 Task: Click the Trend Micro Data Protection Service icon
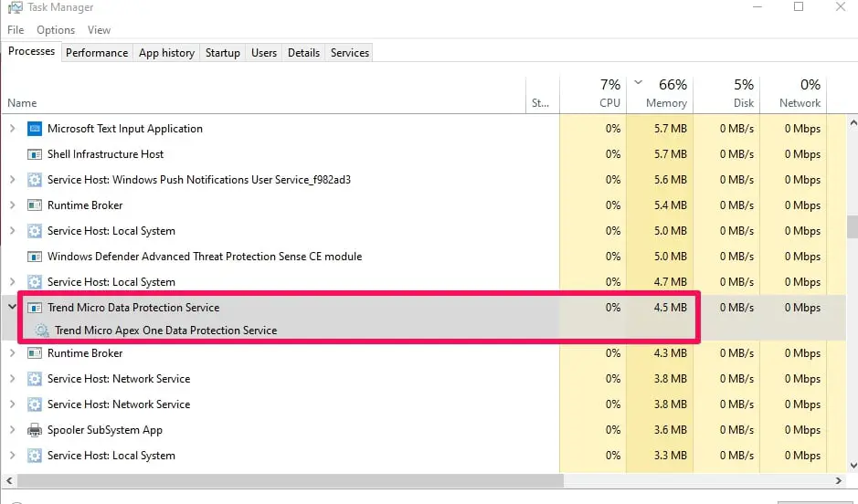tap(35, 308)
